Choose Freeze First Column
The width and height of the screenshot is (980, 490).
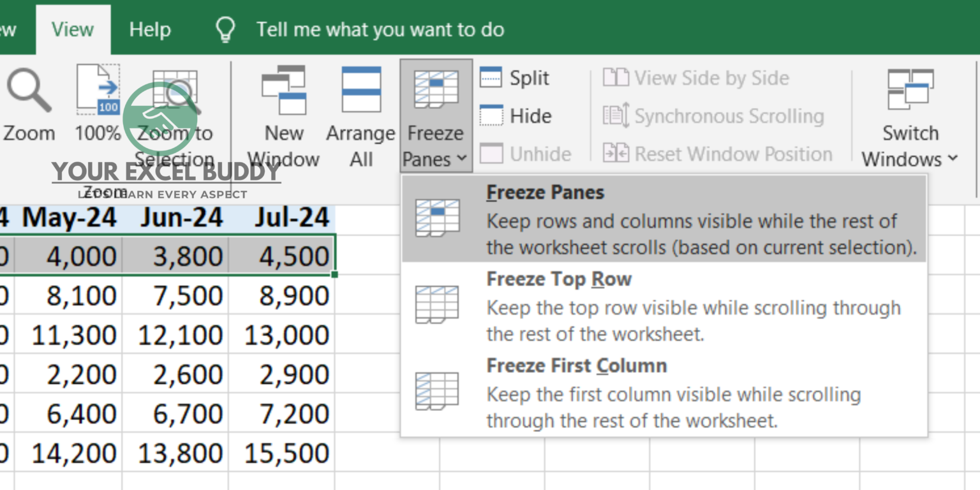pyautogui.click(x=576, y=366)
